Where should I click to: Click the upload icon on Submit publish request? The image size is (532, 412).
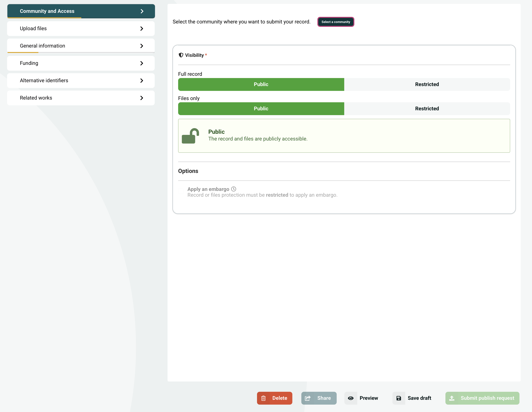point(452,398)
